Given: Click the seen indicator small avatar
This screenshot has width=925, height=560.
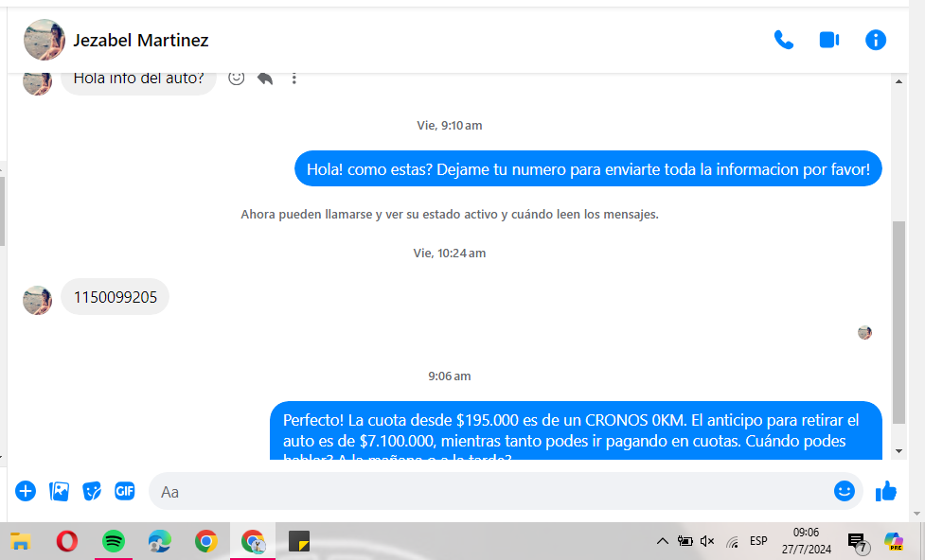Looking at the screenshot, I should click(x=864, y=333).
